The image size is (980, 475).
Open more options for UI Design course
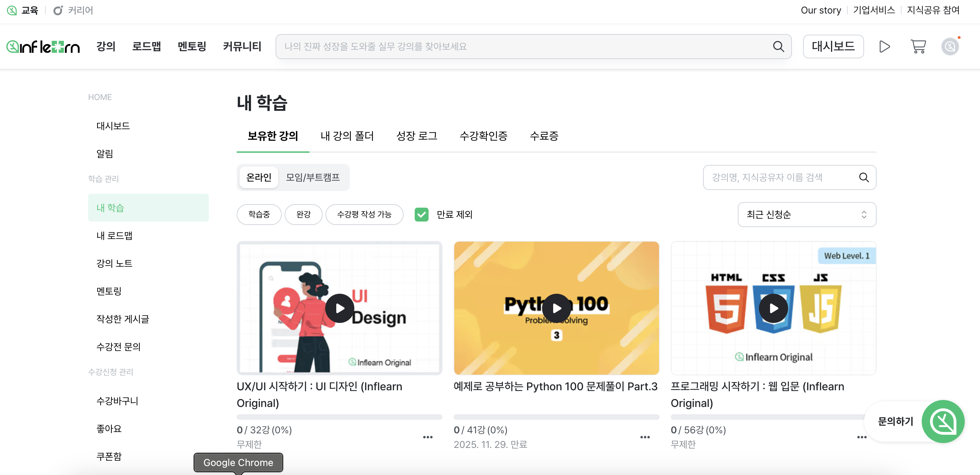click(428, 437)
